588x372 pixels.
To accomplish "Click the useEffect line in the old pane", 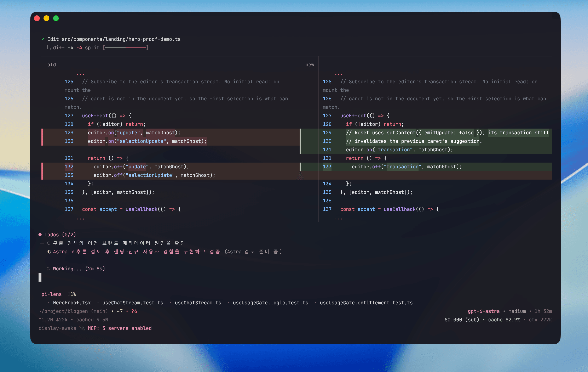I will (107, 116).
